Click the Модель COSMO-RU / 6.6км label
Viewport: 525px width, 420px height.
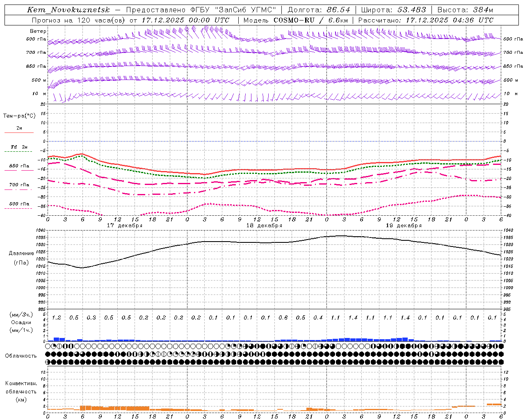click(295, 20)
